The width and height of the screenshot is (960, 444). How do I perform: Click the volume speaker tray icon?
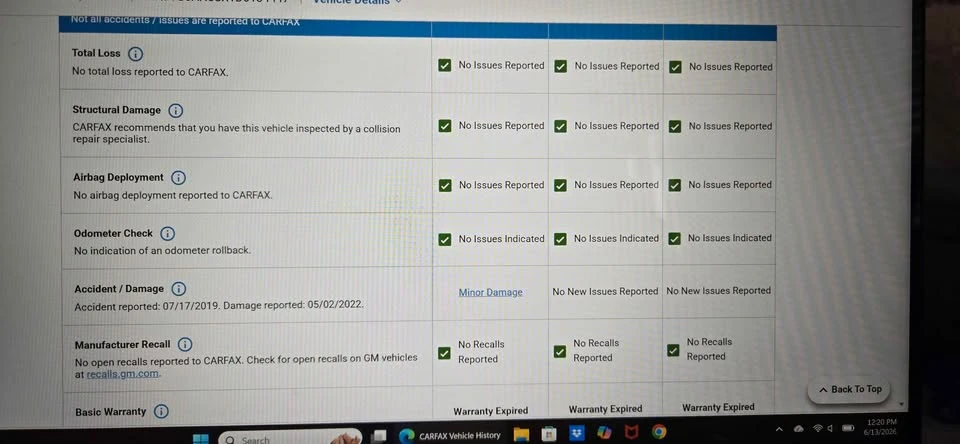(x=831, y=427)
